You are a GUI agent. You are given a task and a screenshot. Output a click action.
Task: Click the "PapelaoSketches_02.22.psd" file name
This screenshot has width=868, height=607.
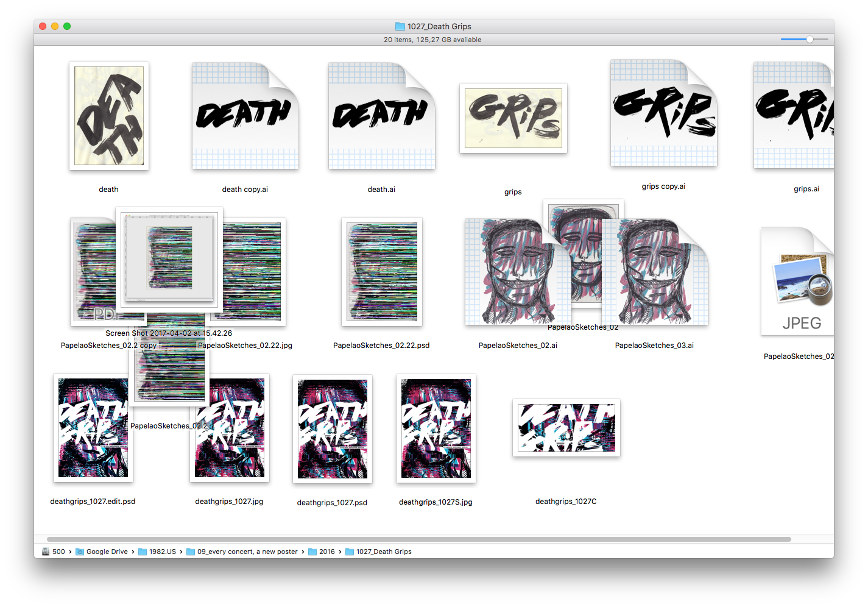pyautogui.click(x=381, y=346)
